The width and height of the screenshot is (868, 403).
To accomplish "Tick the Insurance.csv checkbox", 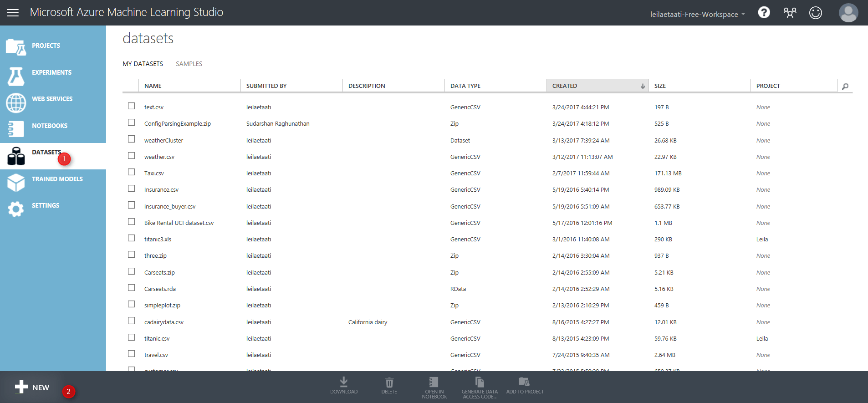I will pyautogui.click(x=132, y=188).
